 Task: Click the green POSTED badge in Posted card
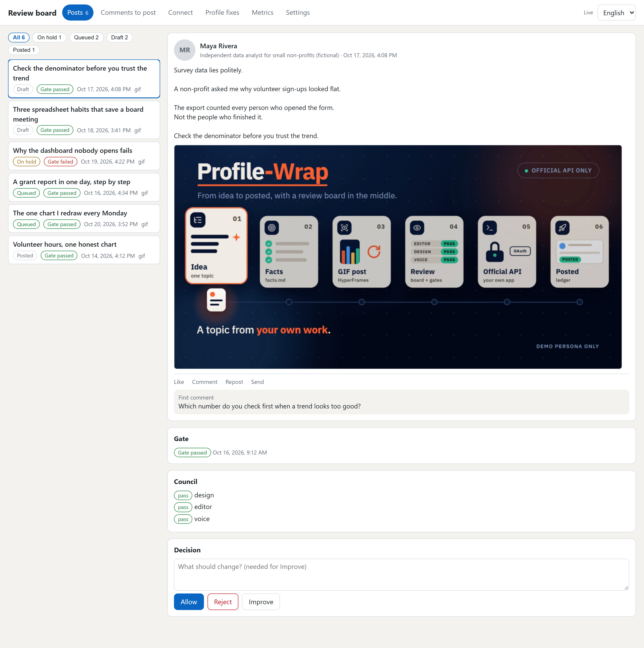(570, 259)
